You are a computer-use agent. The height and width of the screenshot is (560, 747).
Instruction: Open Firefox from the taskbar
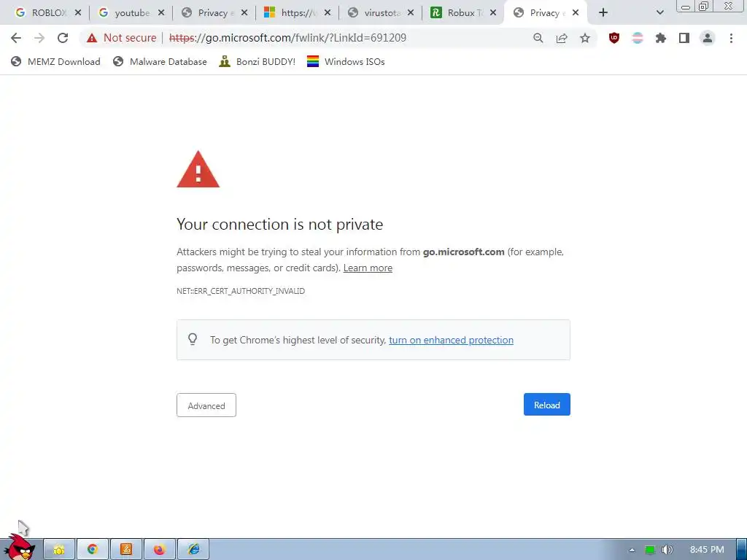coord(159,550)
